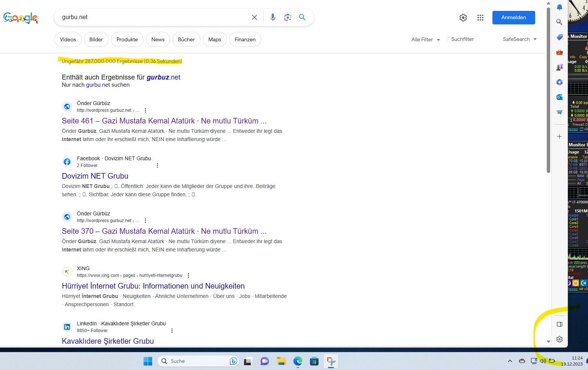The height and width of the screenshot is (370, 588).
Task: Open clock and date 11:24 calendar
Action: point(572,361)
